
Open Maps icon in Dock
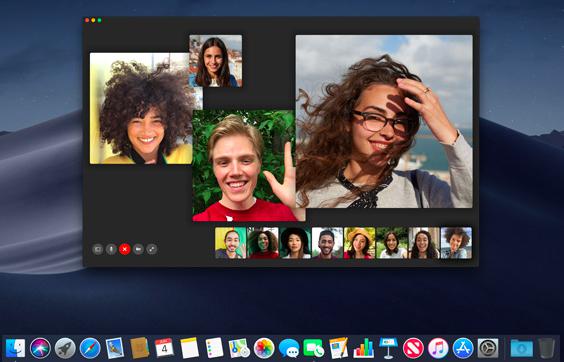point(239,348)
